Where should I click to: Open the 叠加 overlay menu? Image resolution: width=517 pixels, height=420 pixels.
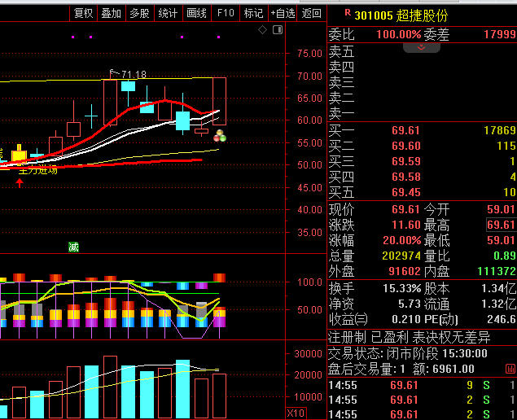tap(111, 13)
